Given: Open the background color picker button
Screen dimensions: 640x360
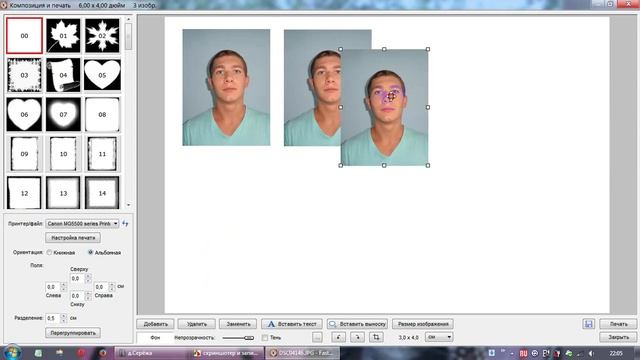Looking at the screenshot, I should 317,337.
